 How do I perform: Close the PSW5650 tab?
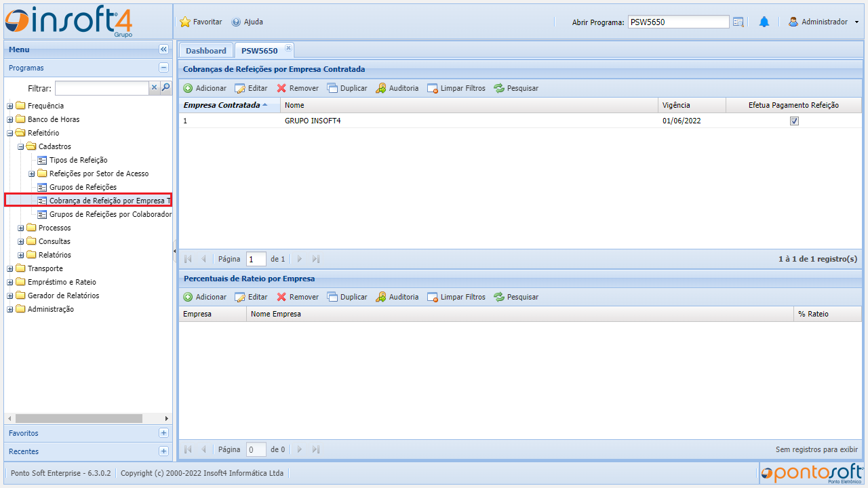[x=288, y=47]
